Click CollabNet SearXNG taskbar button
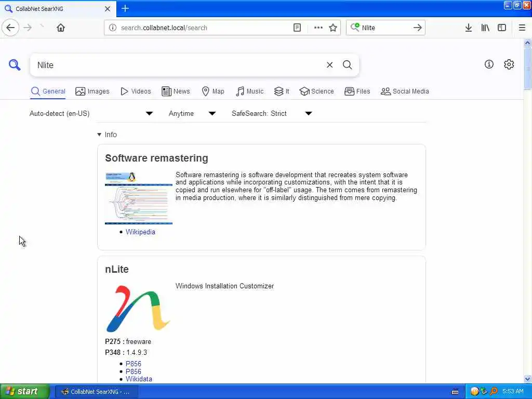 pos(97,392)
